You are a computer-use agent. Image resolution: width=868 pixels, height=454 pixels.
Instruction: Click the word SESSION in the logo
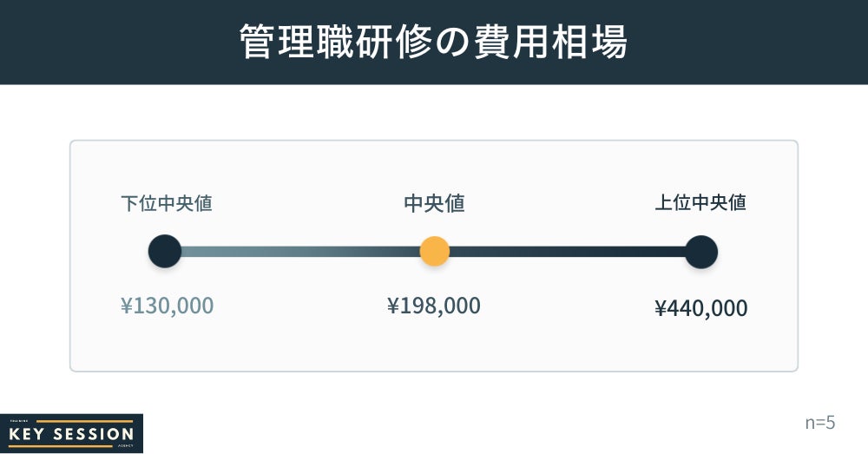point(94,434)
